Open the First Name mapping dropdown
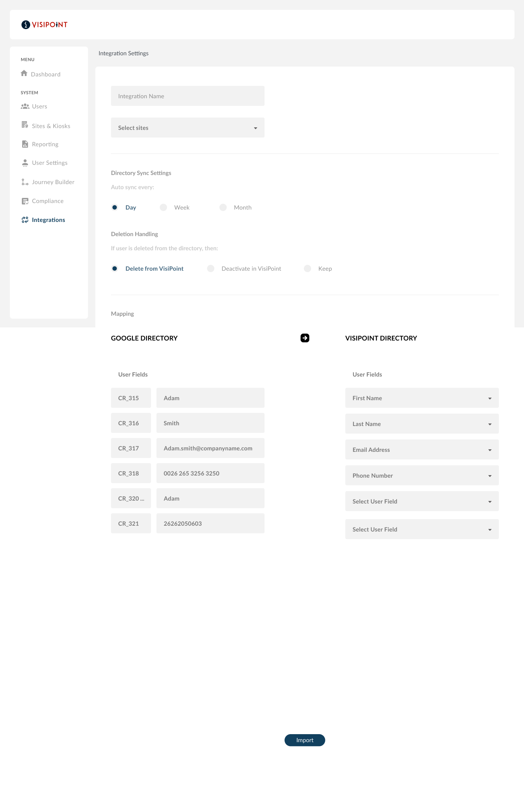Viewport: 524px width, 812px height. tap(422, 398)
